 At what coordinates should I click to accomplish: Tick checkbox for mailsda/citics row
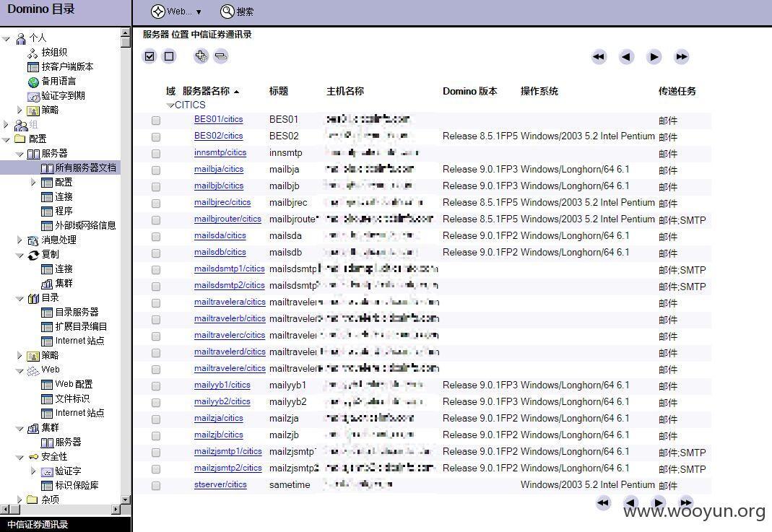[156, 237]
